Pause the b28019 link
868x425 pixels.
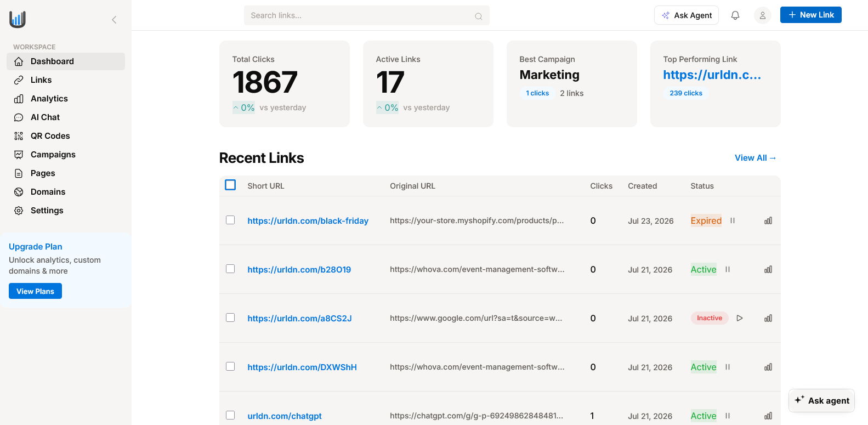coord(728,269)
